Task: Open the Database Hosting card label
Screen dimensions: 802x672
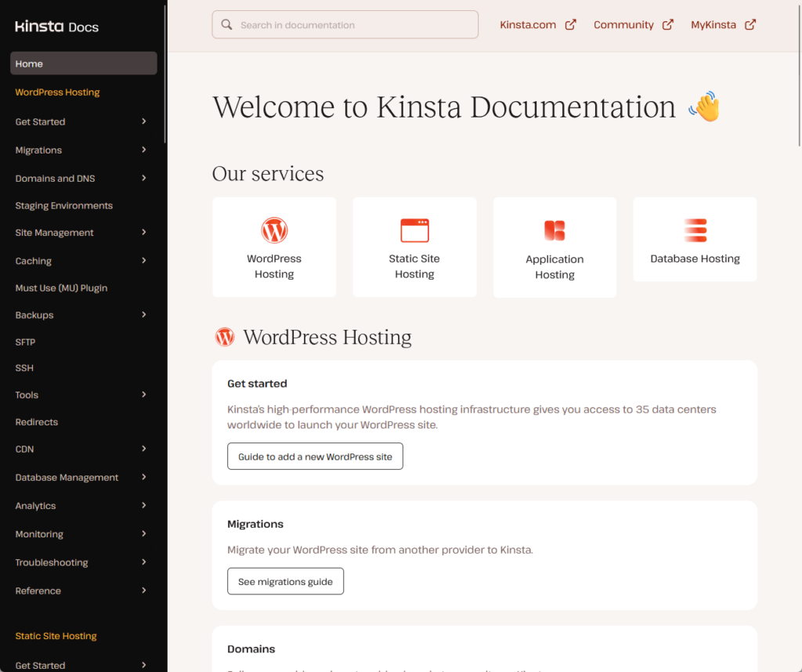Action: coord(695,258)
